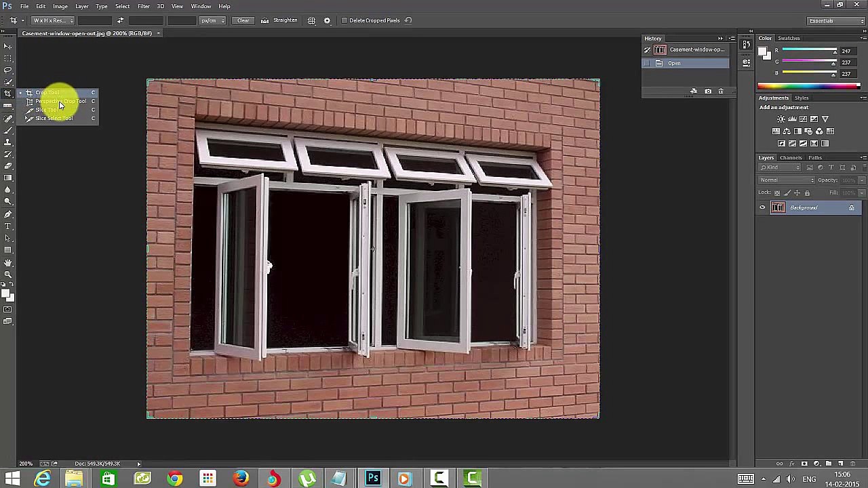Open the Fill slider dropdown arrow
The image size is (868, 488).
click(x=861, y=193)
